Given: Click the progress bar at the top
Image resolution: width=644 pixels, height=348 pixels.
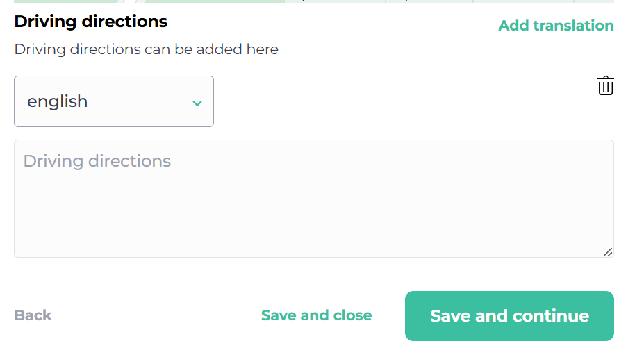Looking at the screenshot, I should point(314,1).
